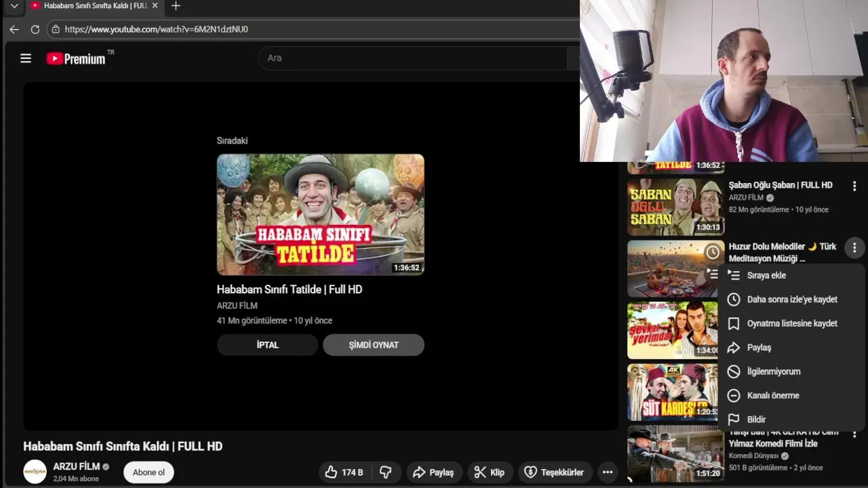
Task: Select Daha sonra izle'ye kaydet
Action: coord(791,300)
